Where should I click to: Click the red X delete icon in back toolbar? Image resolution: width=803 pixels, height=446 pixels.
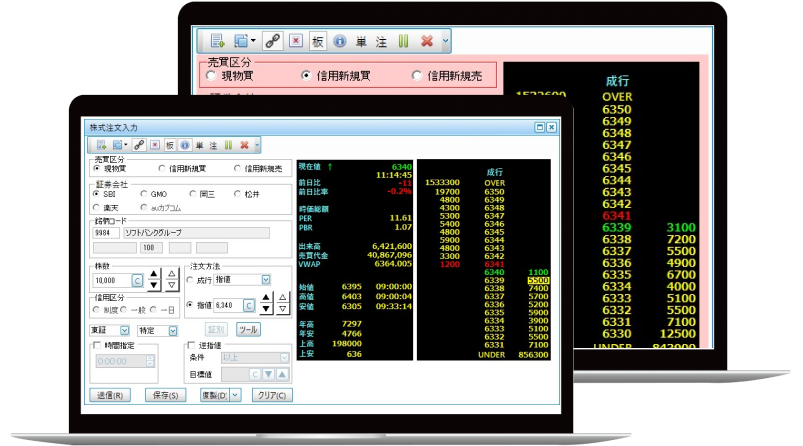coord(425,42)
